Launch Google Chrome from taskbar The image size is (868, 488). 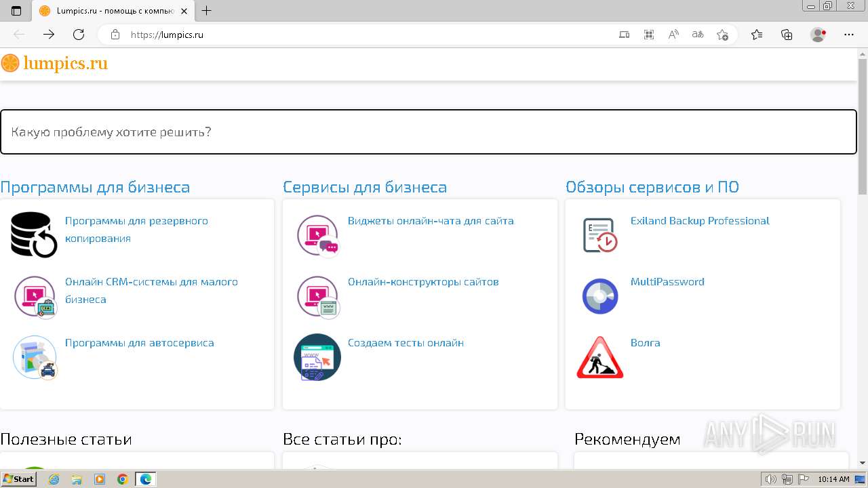pos(123,479)
